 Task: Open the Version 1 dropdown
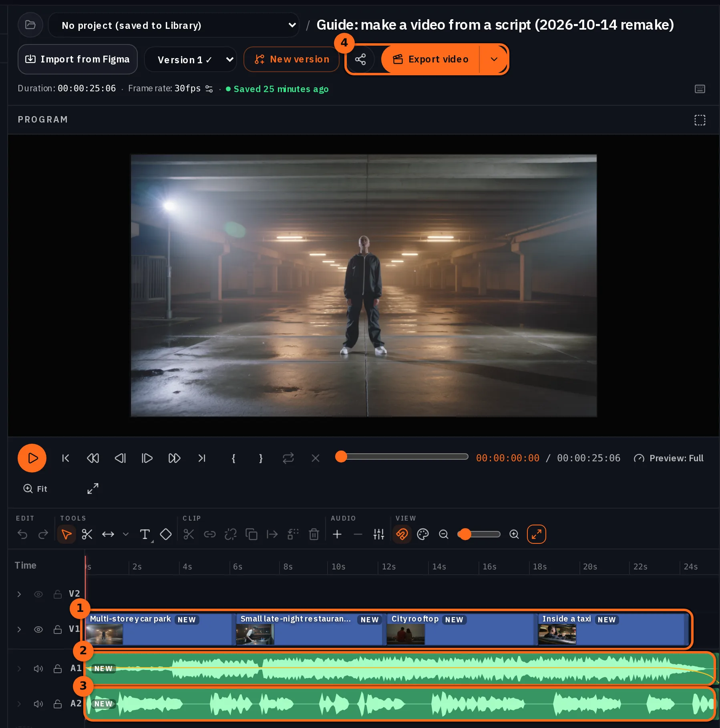click(x=191, y=59)
